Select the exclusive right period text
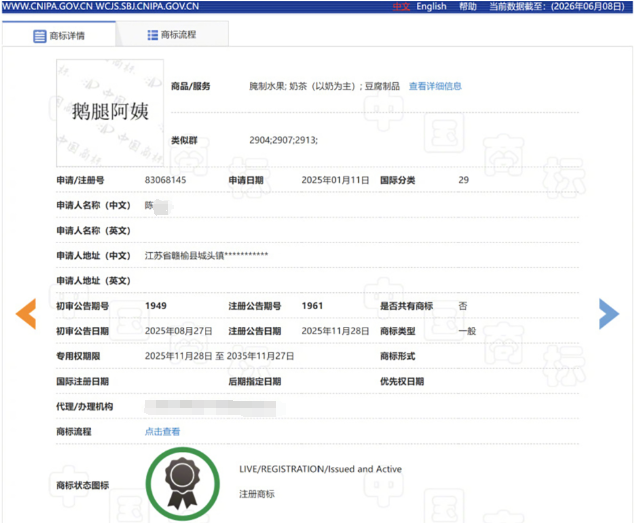Screen dimensions: 635x523 pyautogui.click(x=219, y=356)
